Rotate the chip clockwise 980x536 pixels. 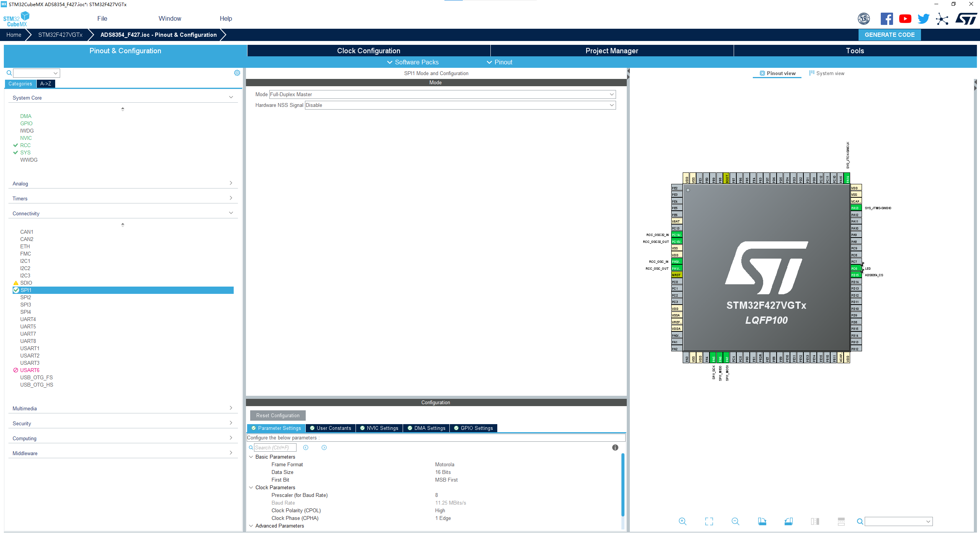(x=762, y=521)
